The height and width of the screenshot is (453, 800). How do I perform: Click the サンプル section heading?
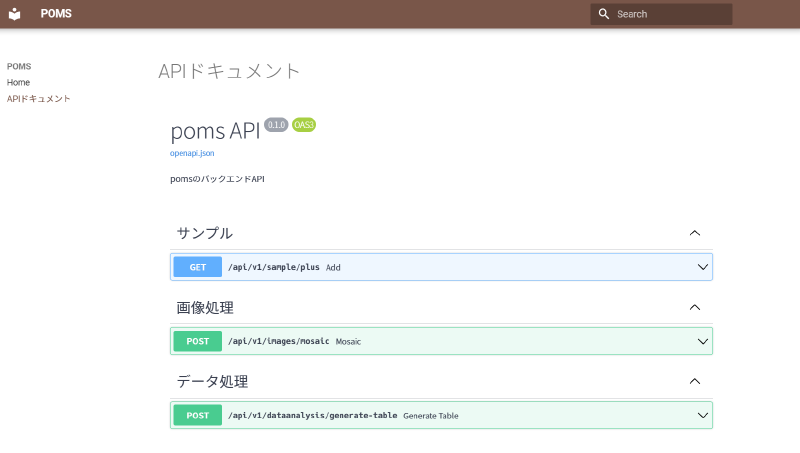(x=205, y=233)
